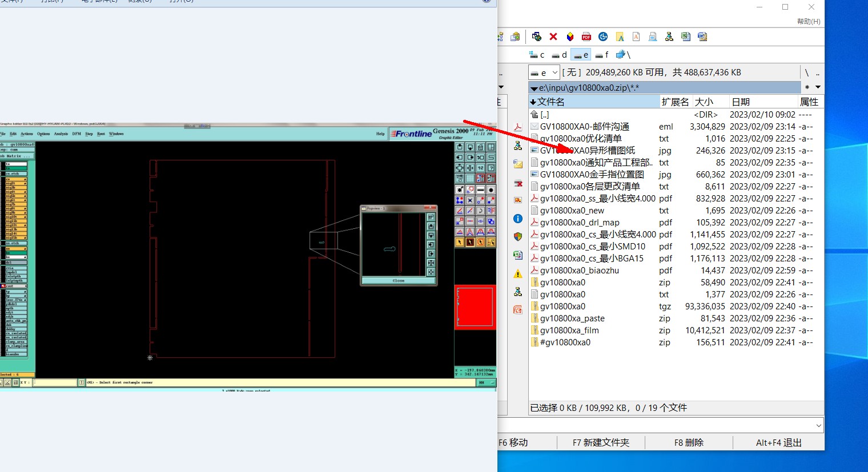The height and width of the screenshot is (472, 868).
Task: Open the DFM menu in Genesis
Action: pyautogui.click(x=77, y=134)
